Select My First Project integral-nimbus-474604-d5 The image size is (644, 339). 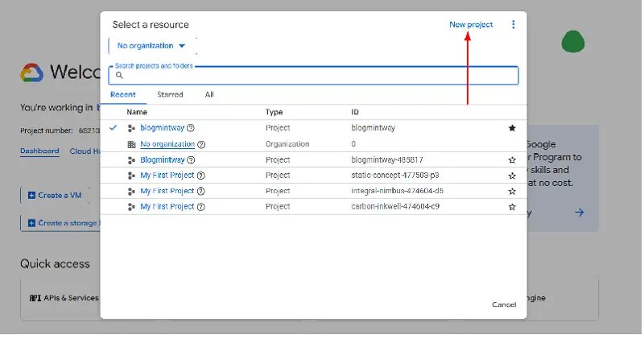click(167, 192)
